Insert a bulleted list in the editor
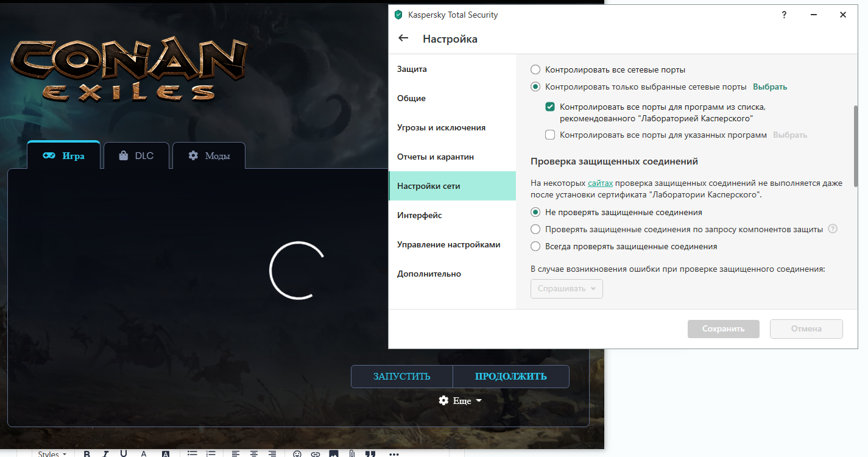The height and width of the screenshot is (457, 868). 192,454
